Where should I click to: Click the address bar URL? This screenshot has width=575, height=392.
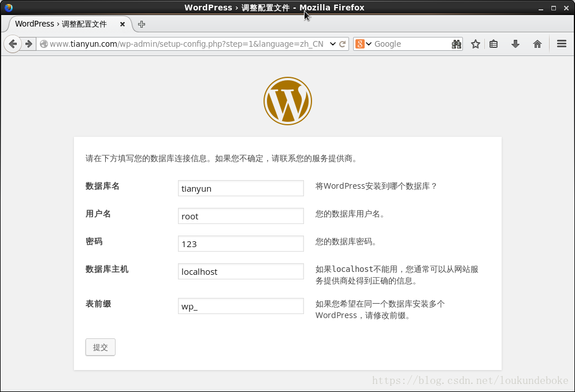186,44
